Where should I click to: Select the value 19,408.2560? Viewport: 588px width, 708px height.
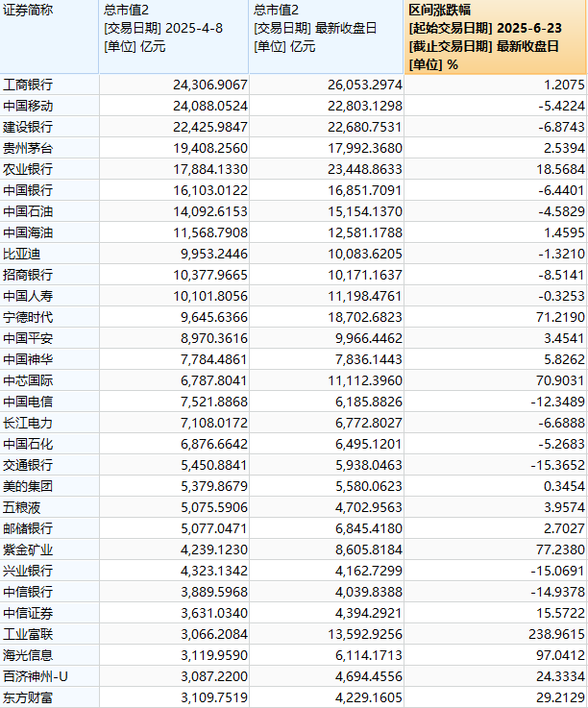pos(210,148)
